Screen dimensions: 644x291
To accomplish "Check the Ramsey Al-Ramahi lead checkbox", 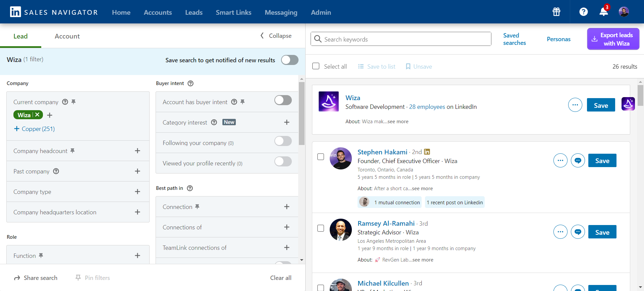I will click(321, 228).
